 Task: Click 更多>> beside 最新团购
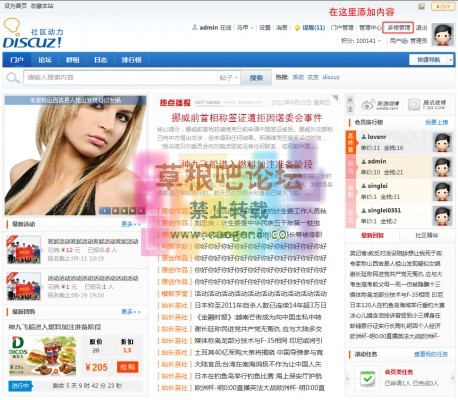(x=131, y=312)
